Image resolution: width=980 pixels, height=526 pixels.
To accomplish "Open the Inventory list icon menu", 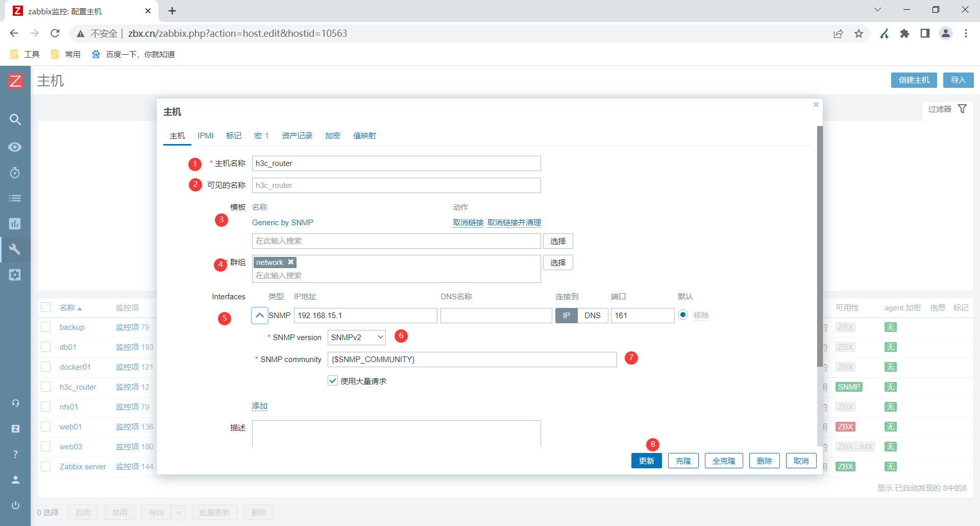I will (x=15, y=198).
